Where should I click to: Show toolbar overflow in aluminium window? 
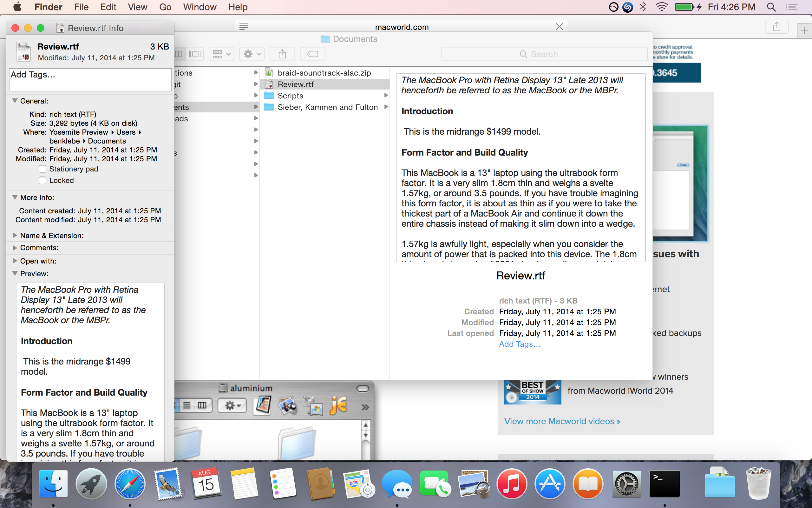[x=365, y=407]
